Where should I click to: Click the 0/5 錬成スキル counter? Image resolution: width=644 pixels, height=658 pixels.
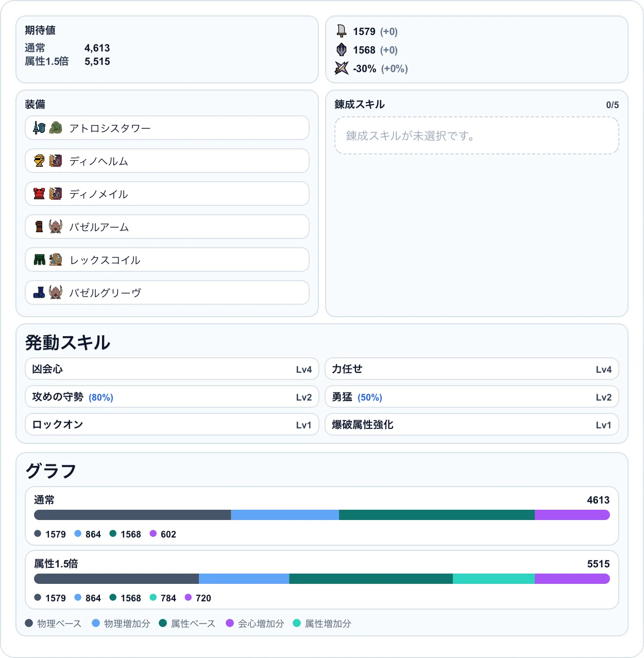point(613,105)
